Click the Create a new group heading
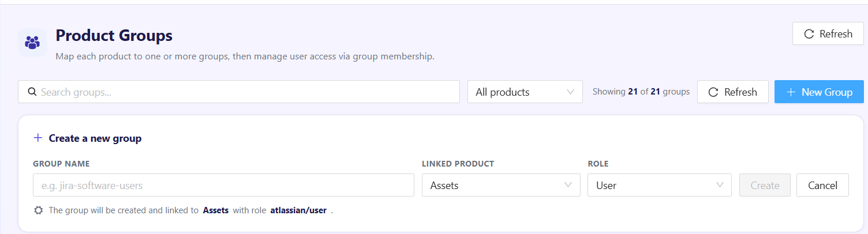Image resolution: width=868 pixels, height=234 pixels. coord(95,138)
